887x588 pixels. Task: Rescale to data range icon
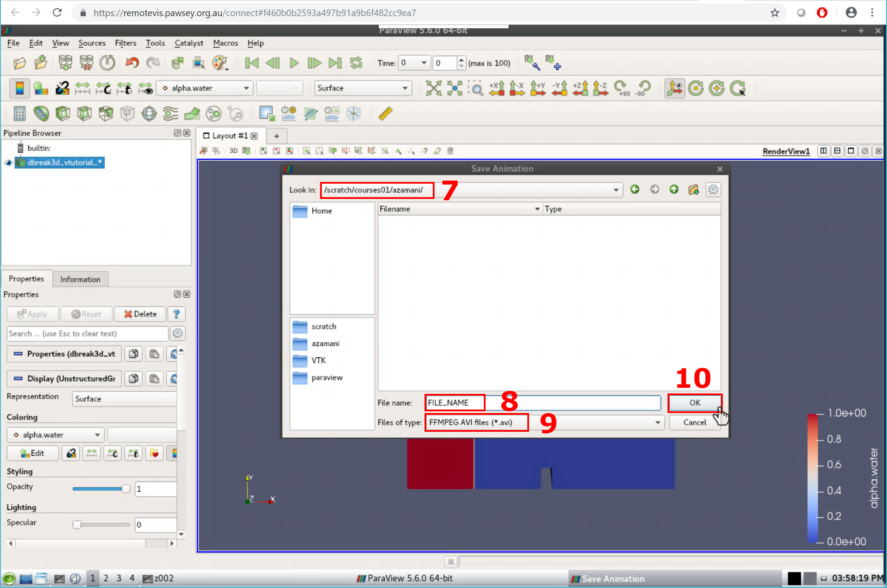point(82,88)
